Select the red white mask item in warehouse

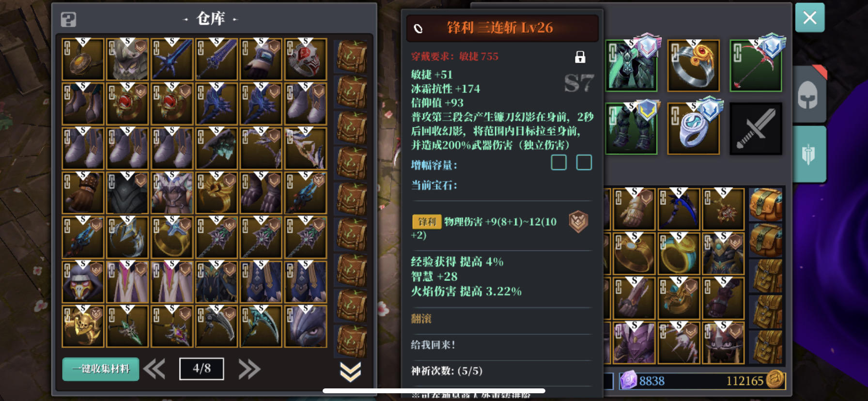(x=306, y=59)
